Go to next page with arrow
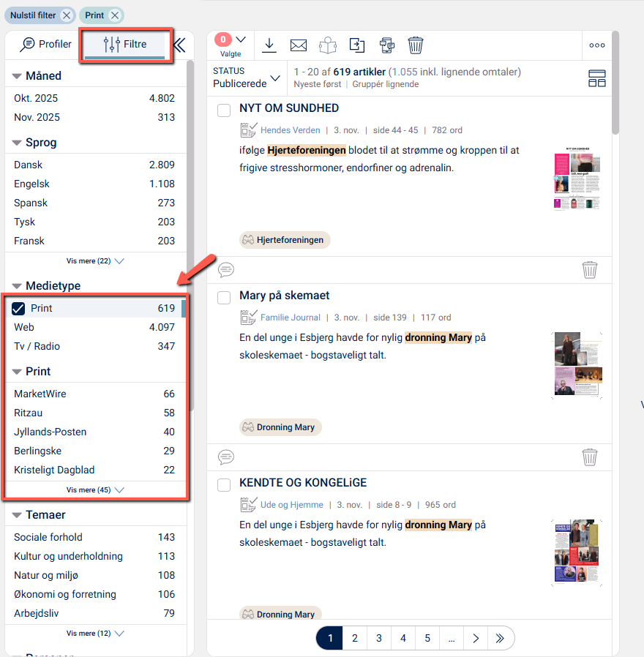Viewport: 644px width, 657px height. 476,638
